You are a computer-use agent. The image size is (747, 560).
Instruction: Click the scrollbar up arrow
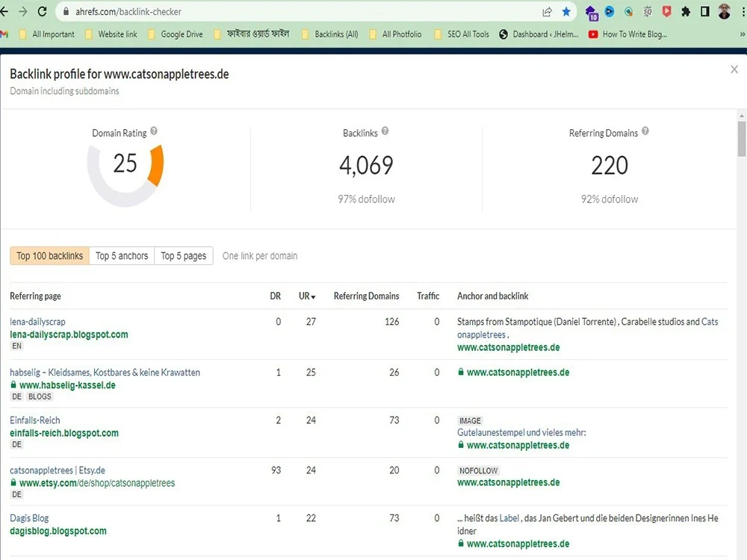pos(742,116)
